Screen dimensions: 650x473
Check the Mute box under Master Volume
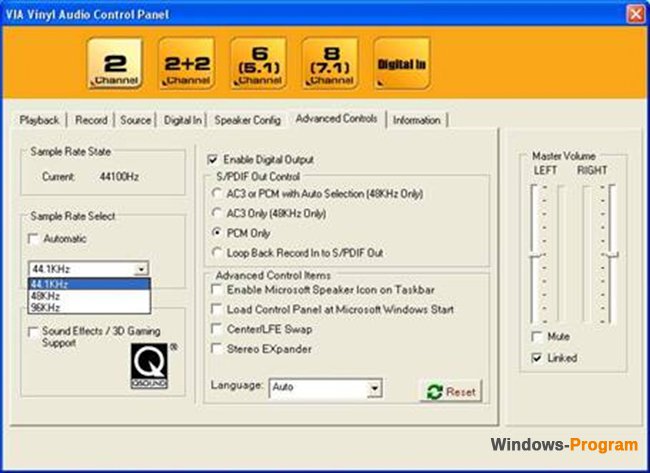pyautogui.click(x=537, y=337)
